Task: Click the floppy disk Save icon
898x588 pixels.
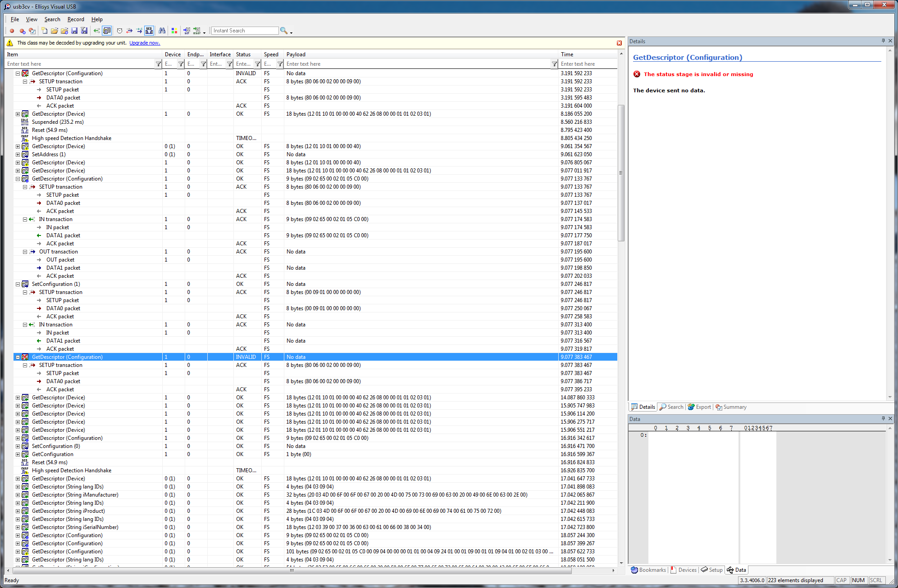Action: tap(74, 31)
